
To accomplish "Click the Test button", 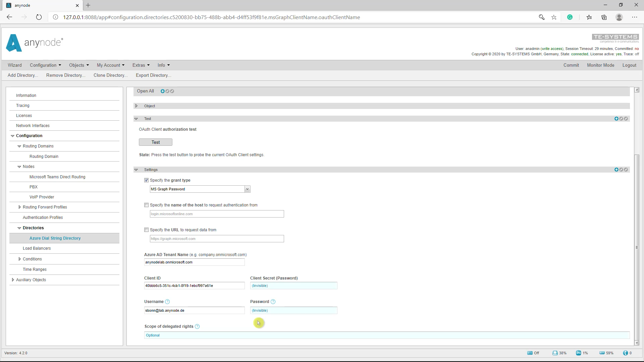I will pyautogui.click(x=156, y=142).
